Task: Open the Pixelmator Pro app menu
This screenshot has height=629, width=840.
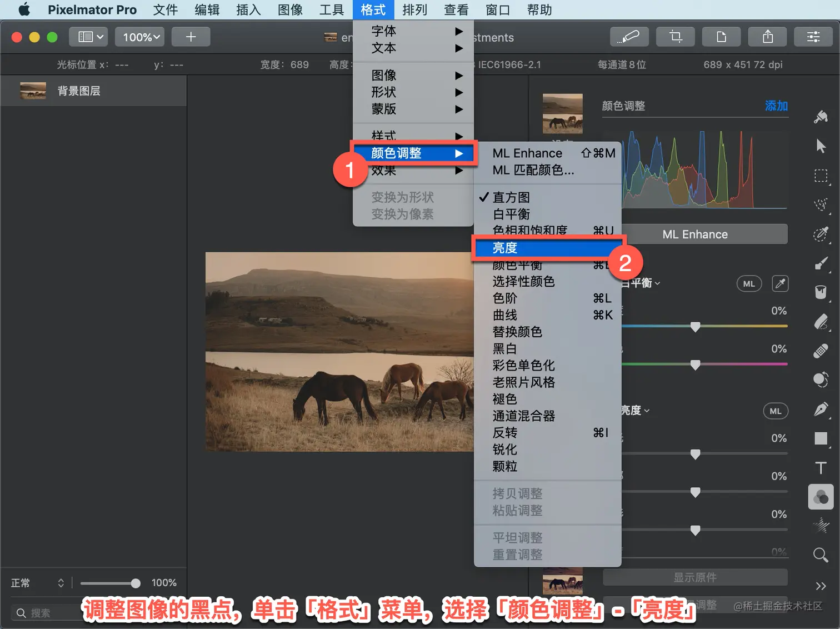Action: pyautogui.click(x=92, y=9)
